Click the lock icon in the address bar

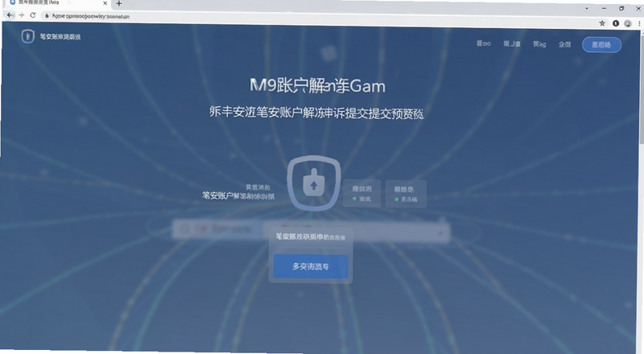(47, 16)
